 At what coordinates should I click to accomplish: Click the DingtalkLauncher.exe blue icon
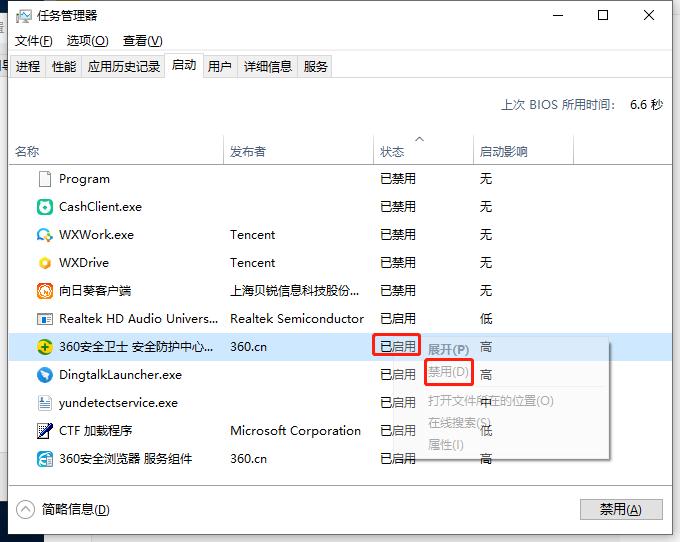pos(45,375)
